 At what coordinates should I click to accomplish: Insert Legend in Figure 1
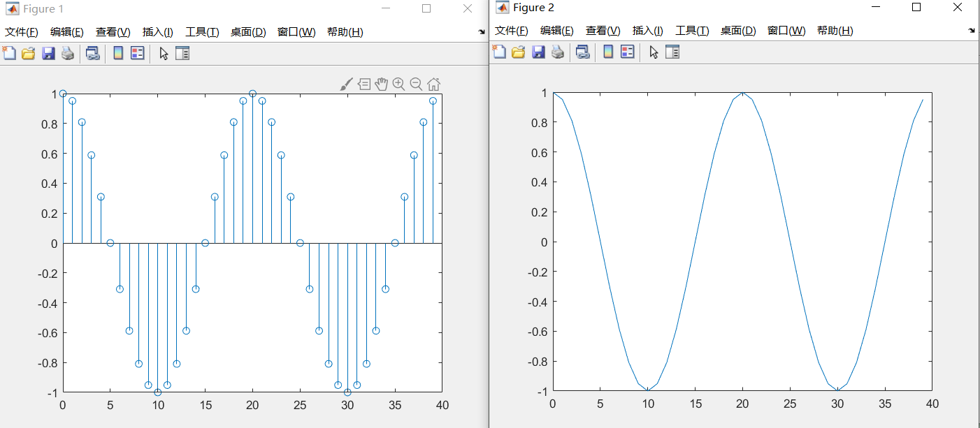138,53
